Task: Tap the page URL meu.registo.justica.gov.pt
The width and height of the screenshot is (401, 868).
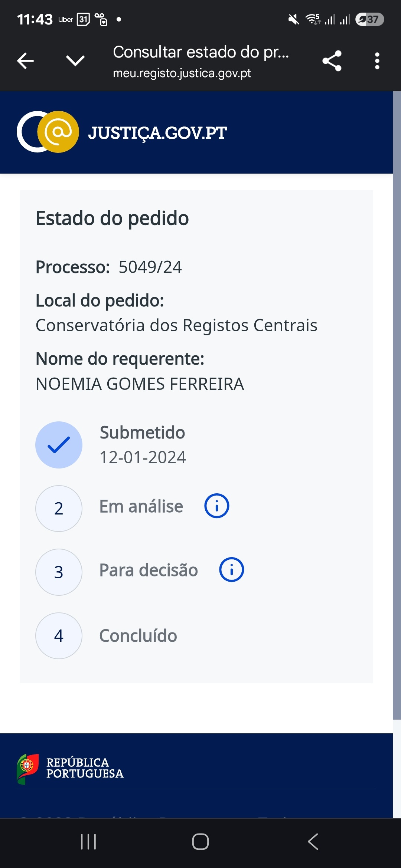Action: (x=182, y=73)
